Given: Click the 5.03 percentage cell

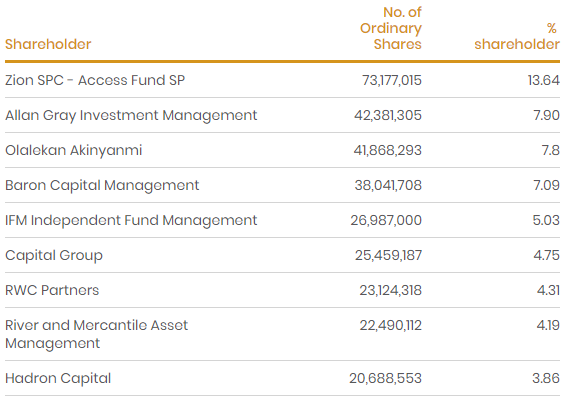Looking at the screenshot, I should (546, 220).
